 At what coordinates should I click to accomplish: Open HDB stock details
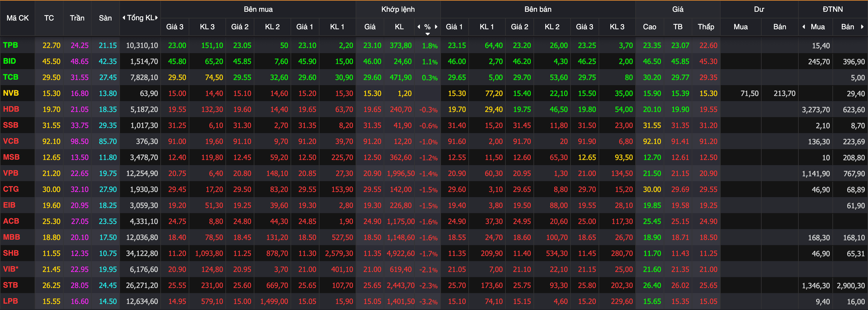click(11, 109)
